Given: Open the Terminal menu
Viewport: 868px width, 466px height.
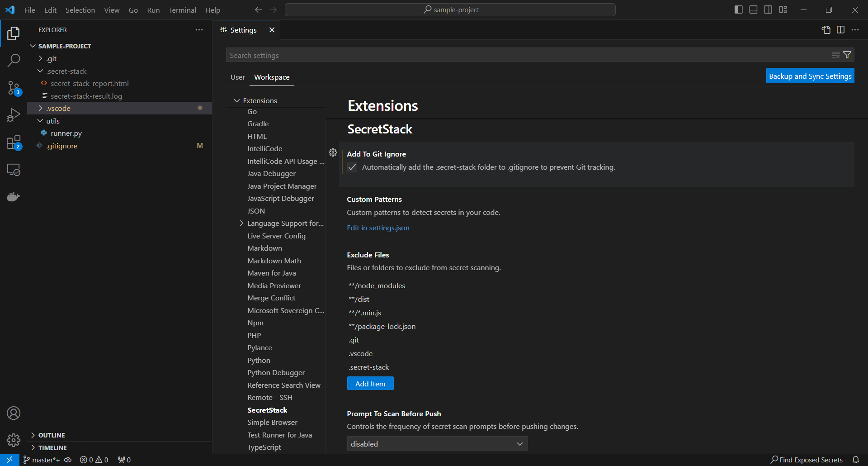Looking at the screenshot, I should [182, 10].
